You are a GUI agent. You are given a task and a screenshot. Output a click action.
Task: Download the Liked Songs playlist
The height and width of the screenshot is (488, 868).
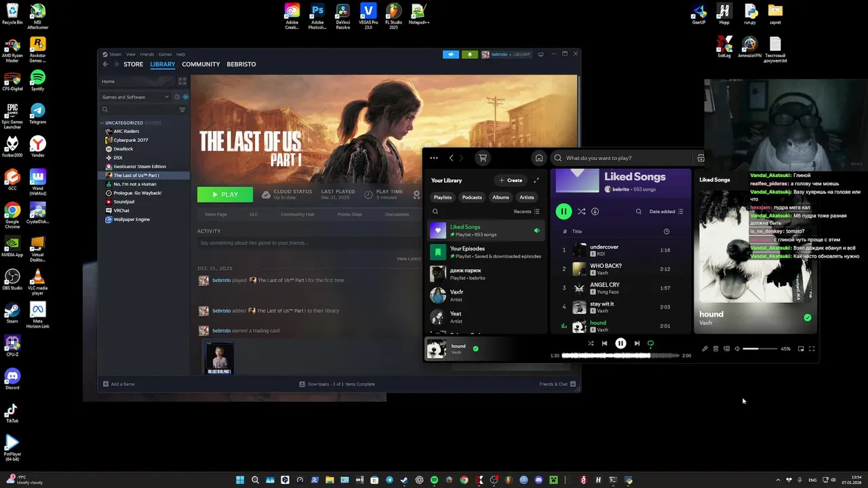click(595, 211)
